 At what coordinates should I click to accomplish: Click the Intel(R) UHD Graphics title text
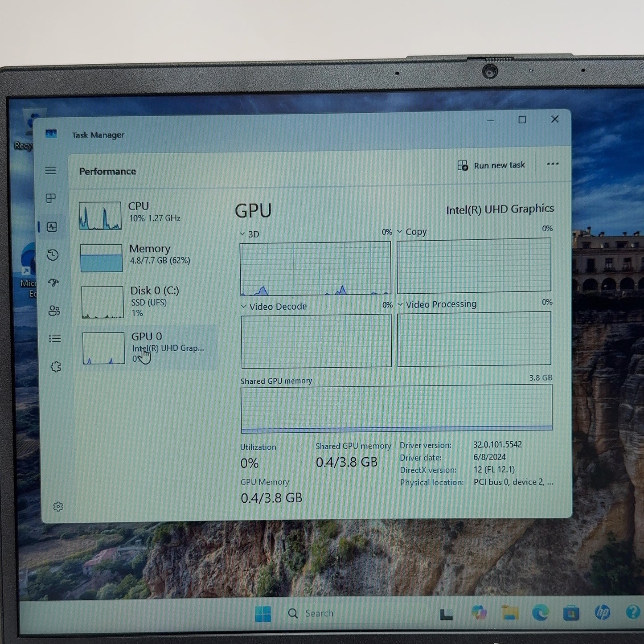pyautogui.click(x=500, y=209)
